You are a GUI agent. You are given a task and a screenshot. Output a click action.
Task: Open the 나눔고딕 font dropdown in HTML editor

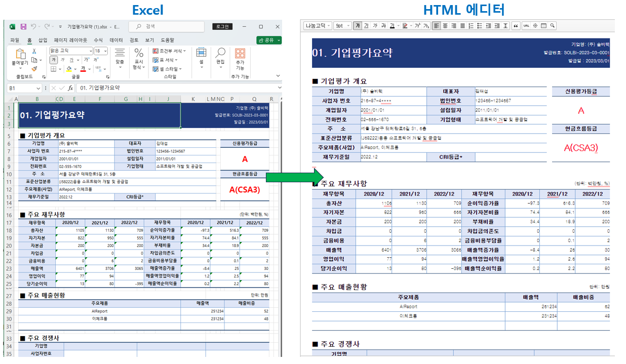click(318, 26)
